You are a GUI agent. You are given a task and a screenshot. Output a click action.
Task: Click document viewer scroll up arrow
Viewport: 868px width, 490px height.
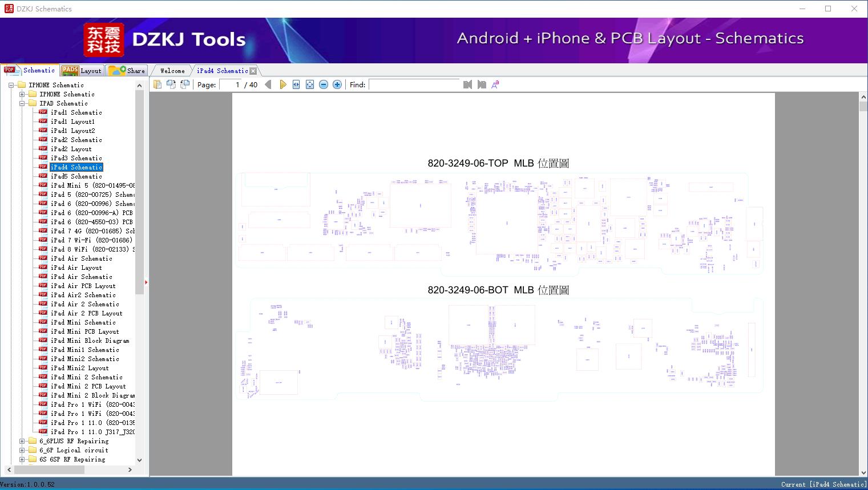click(863, 98)
